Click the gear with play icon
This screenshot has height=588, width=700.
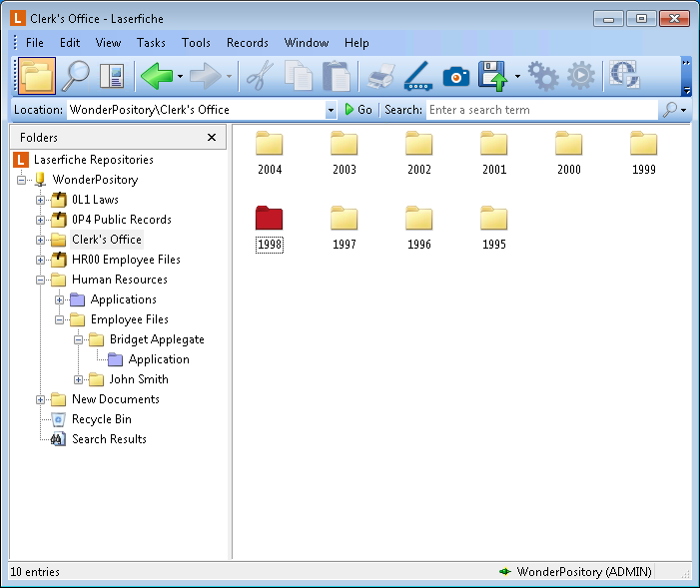[x=581, y=76]
